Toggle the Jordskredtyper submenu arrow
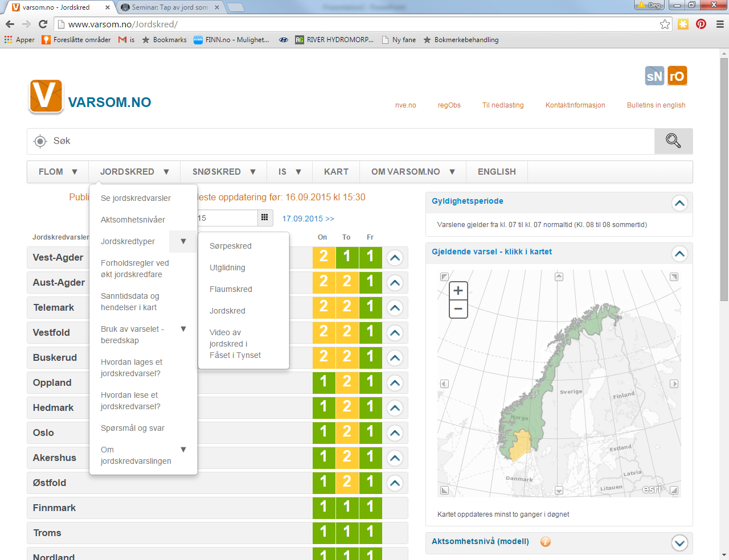 [183, 241]
